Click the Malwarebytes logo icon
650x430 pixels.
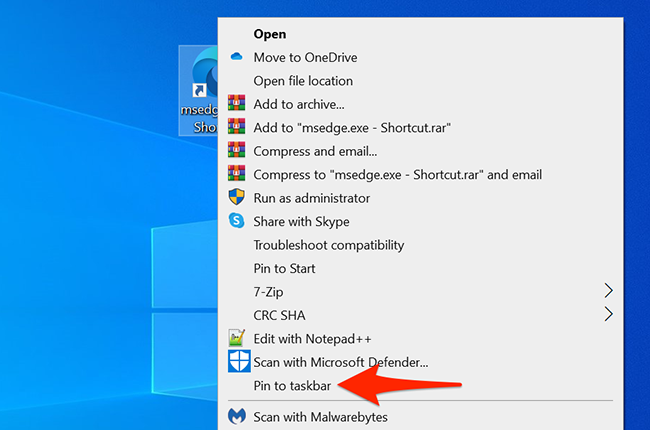pos(237,416)
